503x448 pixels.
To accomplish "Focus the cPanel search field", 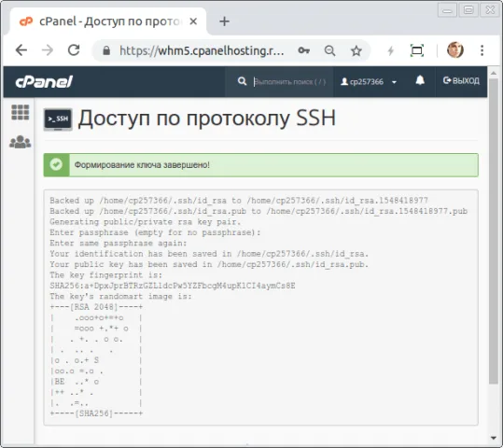I will point(289,82).
